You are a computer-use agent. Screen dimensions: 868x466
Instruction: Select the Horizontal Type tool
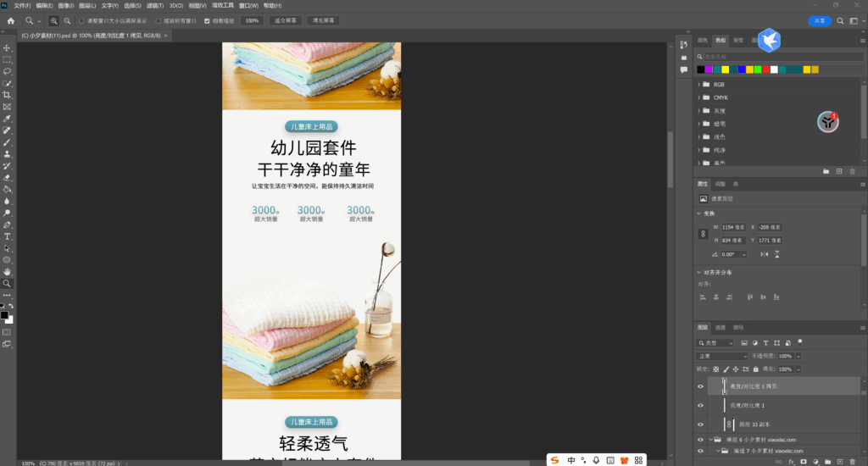click(x=7, y=236)
